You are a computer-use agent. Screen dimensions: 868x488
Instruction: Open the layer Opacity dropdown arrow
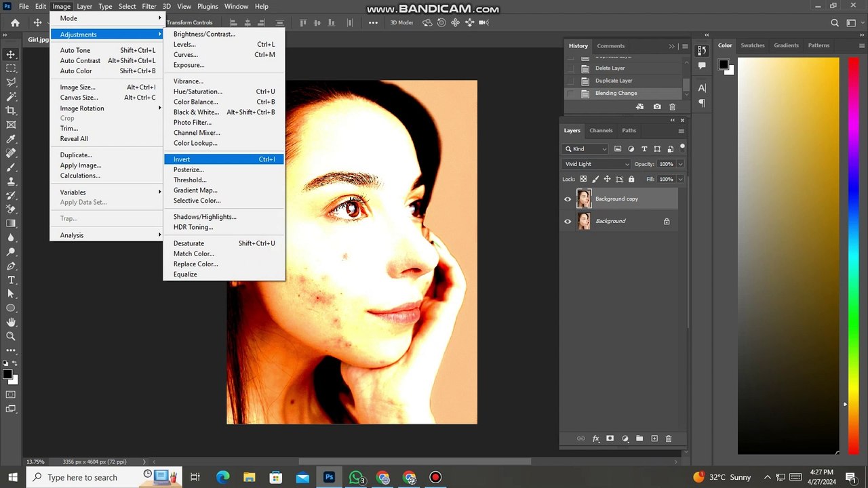click(680, 164)
